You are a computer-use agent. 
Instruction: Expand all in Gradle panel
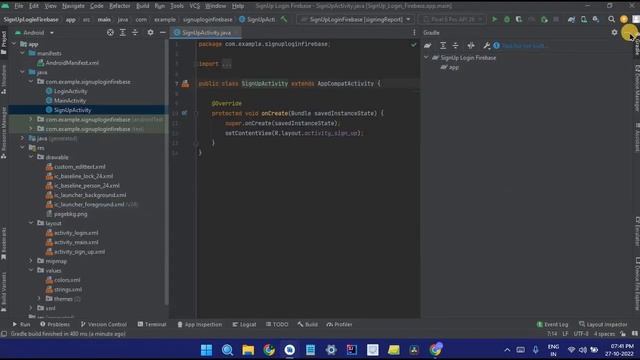(443, 46)
